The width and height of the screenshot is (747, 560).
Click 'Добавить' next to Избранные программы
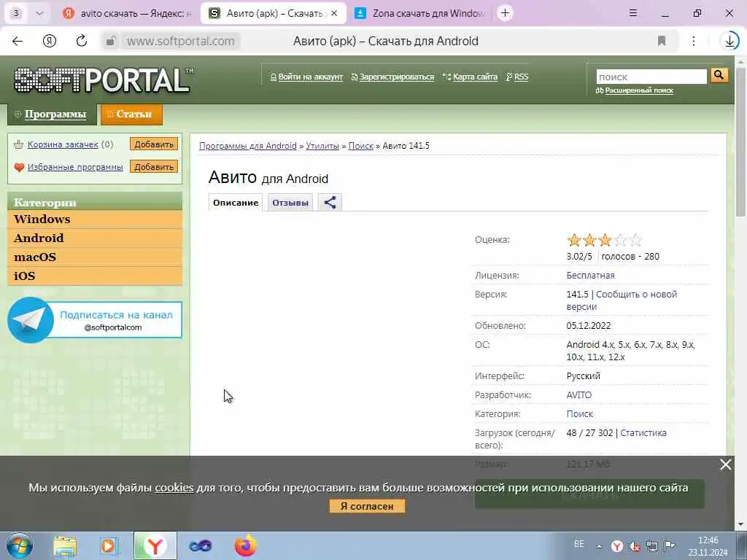point(153,167)
